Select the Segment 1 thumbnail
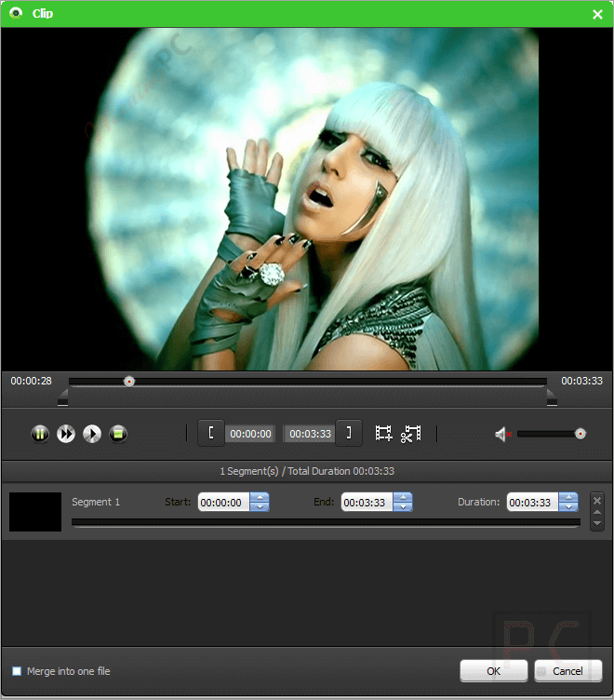Screen dimensions: 614x700 (x=35, y=512)
